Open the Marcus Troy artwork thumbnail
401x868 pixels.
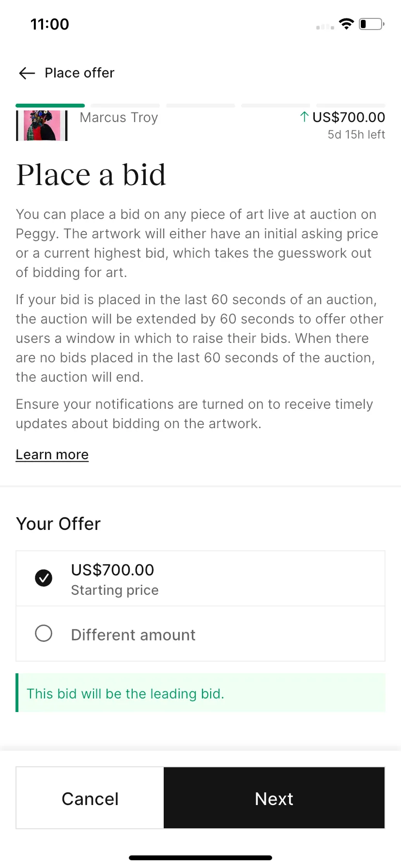pos(42,125)
